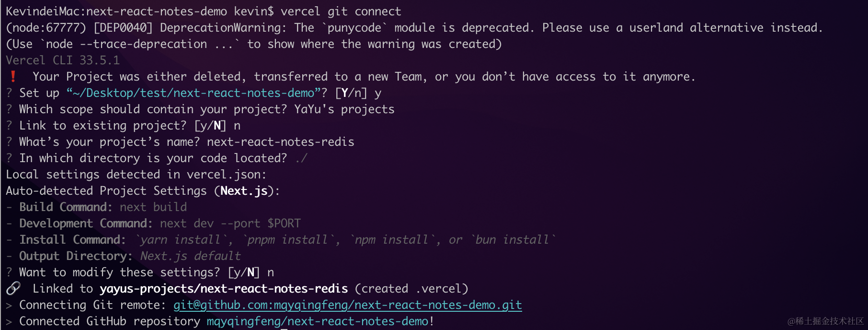Click the "YaYu's projects" scope answer

(x=344, y=109)
